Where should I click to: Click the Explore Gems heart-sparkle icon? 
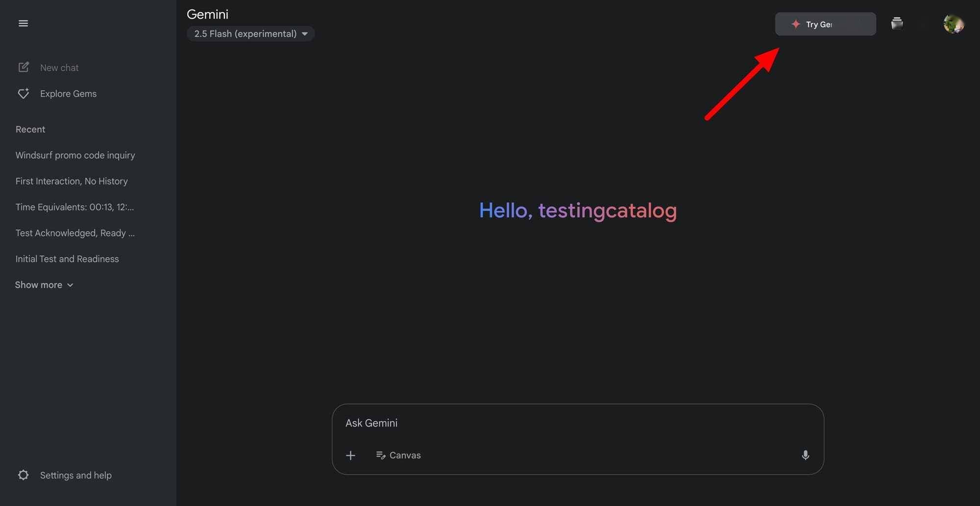tap(24, 93)
